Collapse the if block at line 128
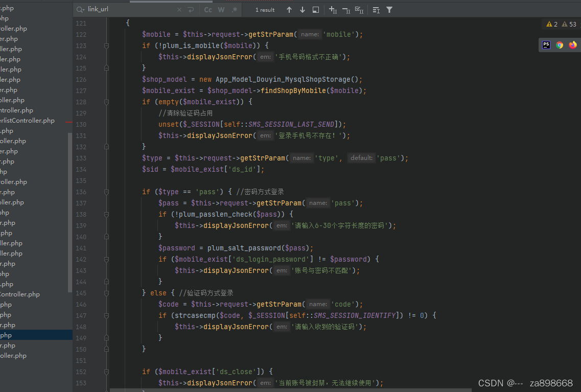 tap(106, 102)
